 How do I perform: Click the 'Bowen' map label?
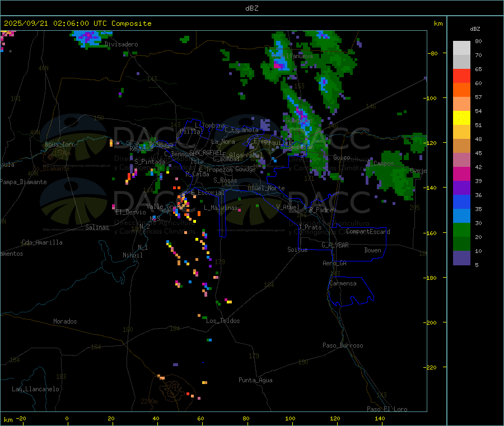pos(373,250)
